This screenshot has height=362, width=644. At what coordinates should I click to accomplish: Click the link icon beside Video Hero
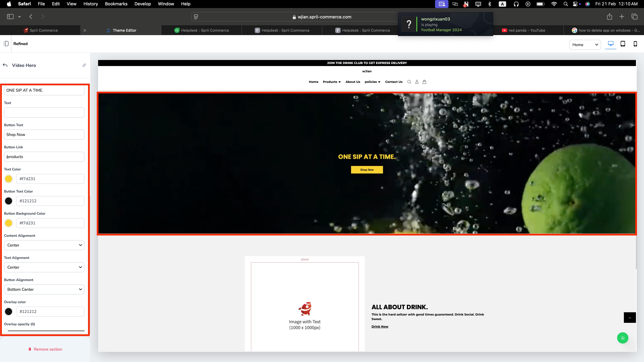click(x=84, y=65)
